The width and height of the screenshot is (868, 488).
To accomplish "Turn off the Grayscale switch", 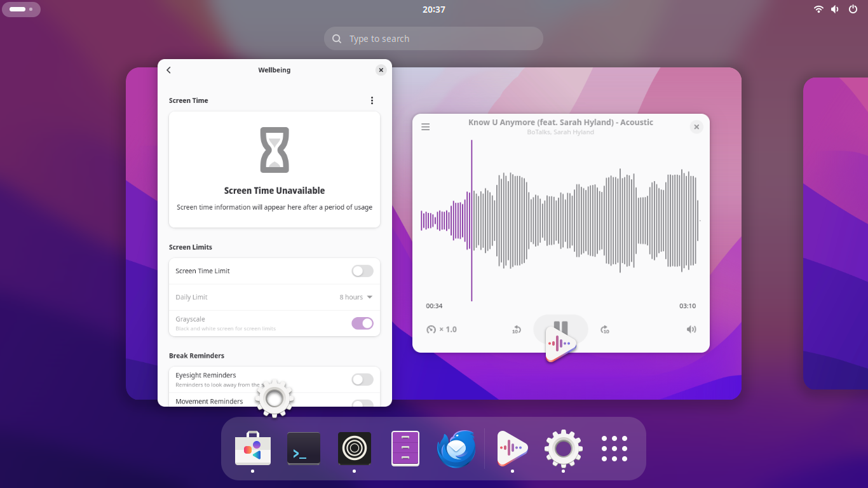I will click(363, 323).
